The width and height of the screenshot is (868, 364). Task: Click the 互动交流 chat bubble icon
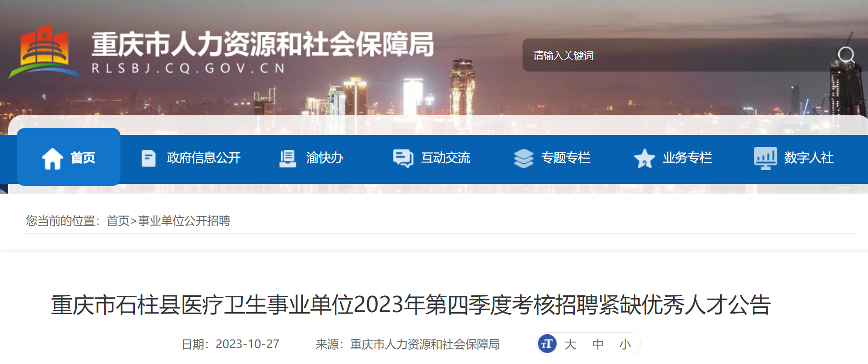click(x=403, y=158)
